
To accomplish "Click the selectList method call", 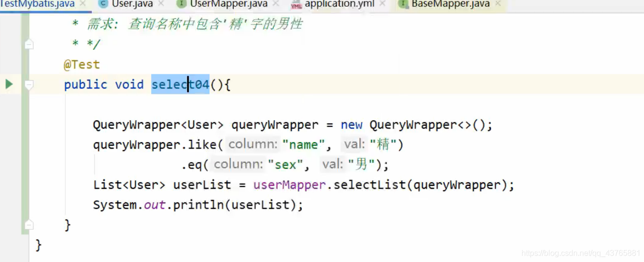I will click(x=370, y=185).
